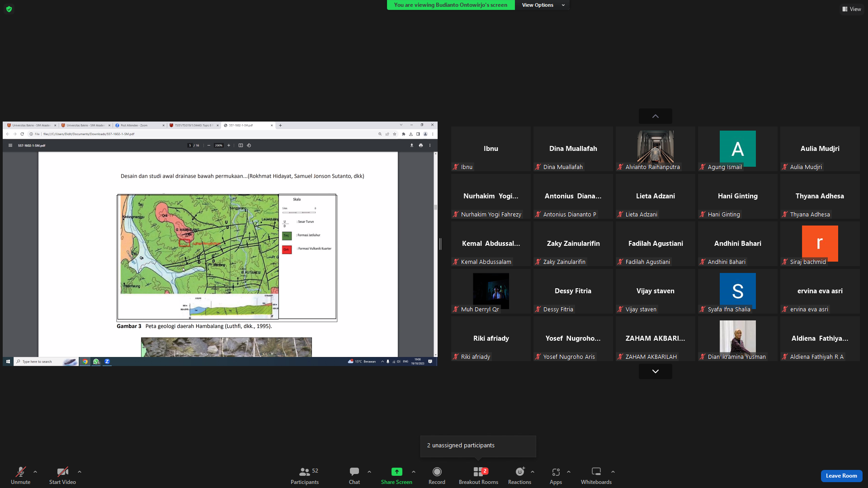
Task: Click the Windows taskbar search box
Action: 45,361
